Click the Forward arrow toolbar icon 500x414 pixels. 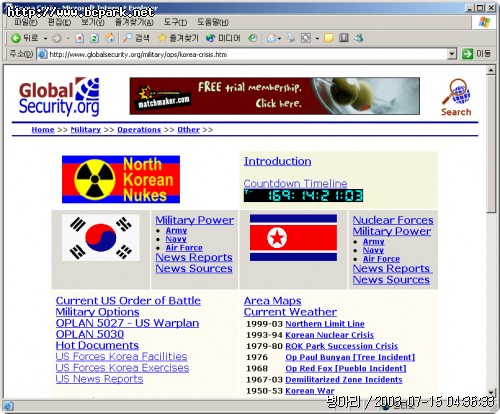[x=57, y=39]
